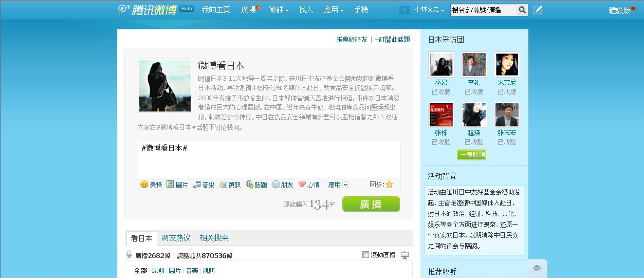The image size is (644, 278).
Task: Click the 一鍵收聽 button
Action: [471, 155]
